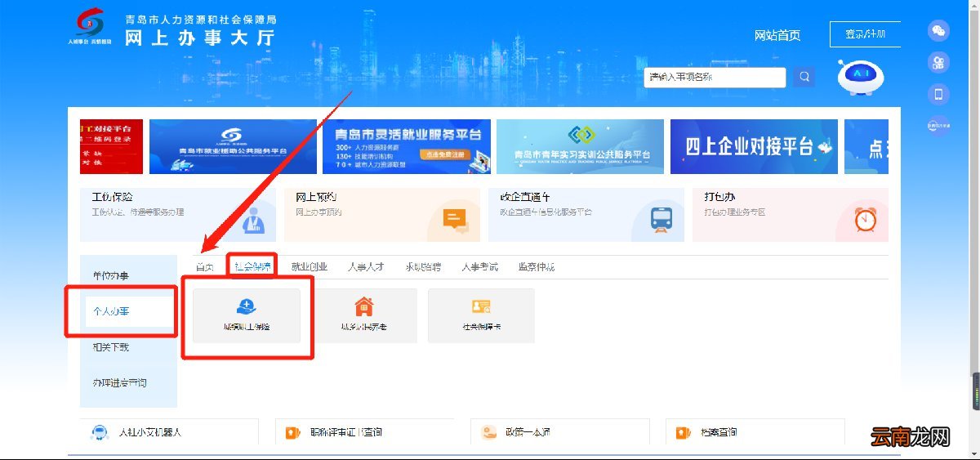The height and width of the screenshot is (460, 980).
Task: Click the search magnifier button
Action: pyautogui.click(x=804, y=77)
